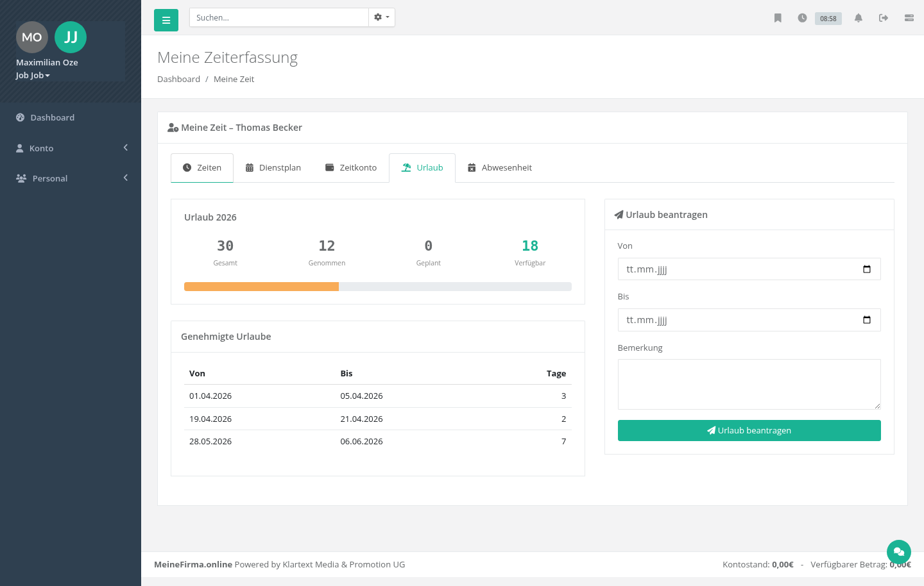This screenshot has width=924, height=586.
Task: Click the JJ avatar circle
Action: 71,37
